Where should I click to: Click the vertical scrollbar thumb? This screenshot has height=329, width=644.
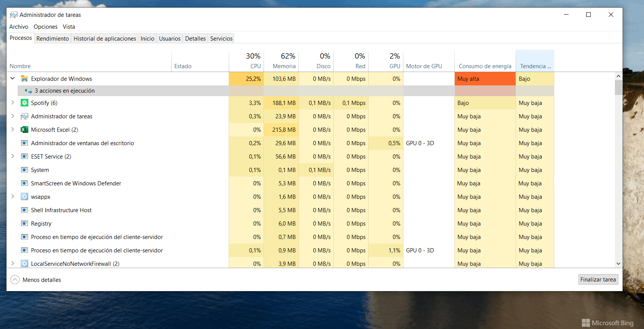click(x=618, y=87)
